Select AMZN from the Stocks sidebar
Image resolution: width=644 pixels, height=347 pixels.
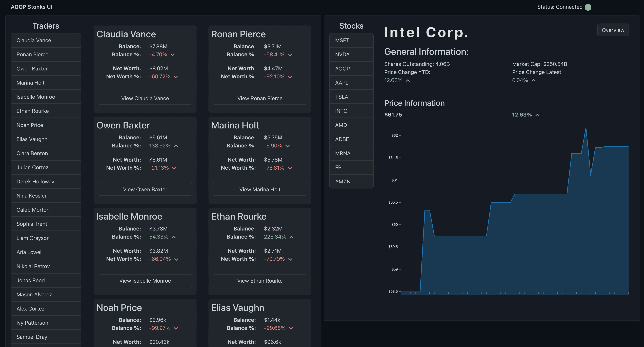[x=351, y=181]
